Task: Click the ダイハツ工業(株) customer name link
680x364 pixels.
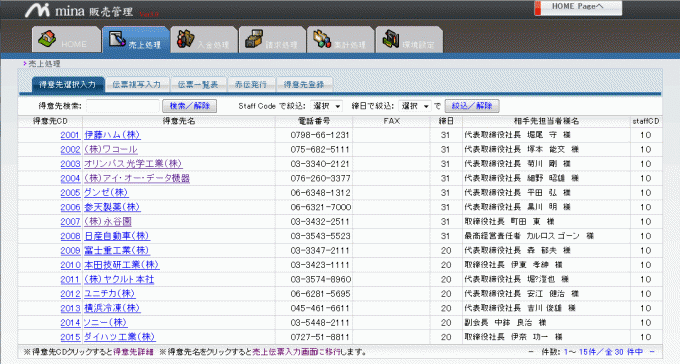Action: [120, 337]
